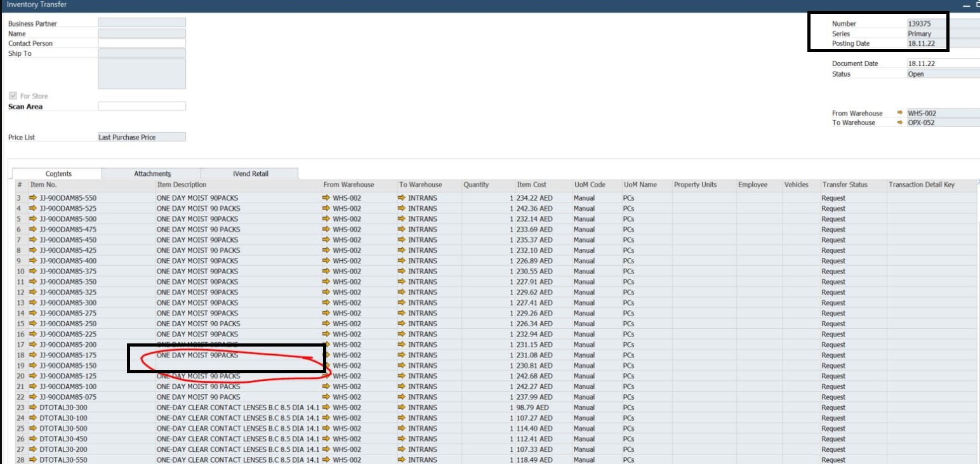This screenshot has height=464, width=980.
Task: Open WHS-002 link arrow in JJ-90ODAM85-275 row
Action: [327, 313]
